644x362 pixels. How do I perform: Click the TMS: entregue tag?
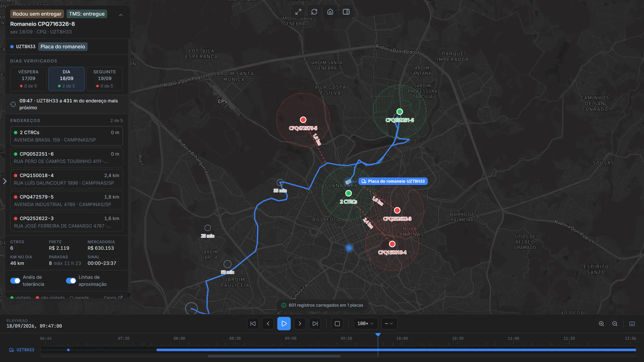pyautogui.click(x=87, y=14)
